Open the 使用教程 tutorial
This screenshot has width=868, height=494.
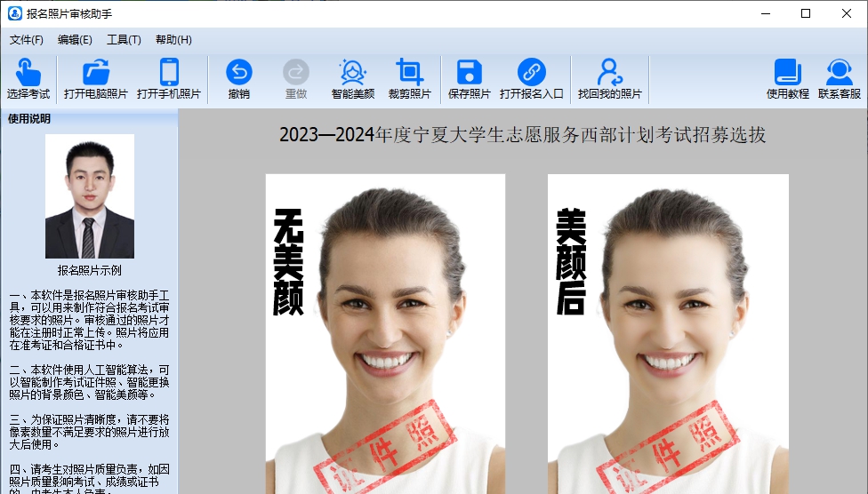788,79
